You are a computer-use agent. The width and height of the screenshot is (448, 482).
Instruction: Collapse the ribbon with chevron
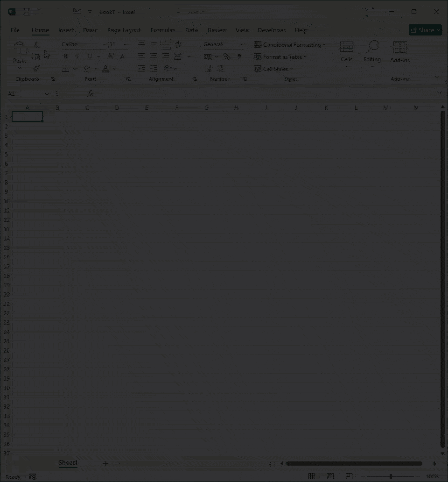click(x=437, y=78)
